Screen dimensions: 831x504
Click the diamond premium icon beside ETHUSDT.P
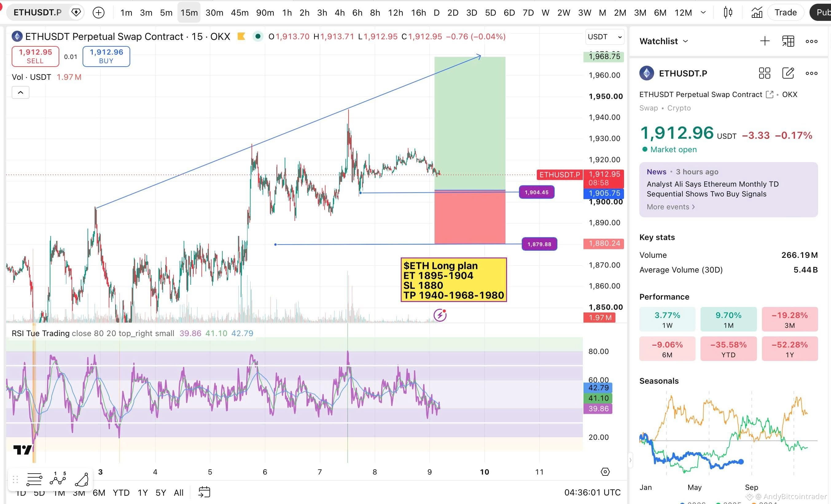pyautogui.click(x=76, y=13)
